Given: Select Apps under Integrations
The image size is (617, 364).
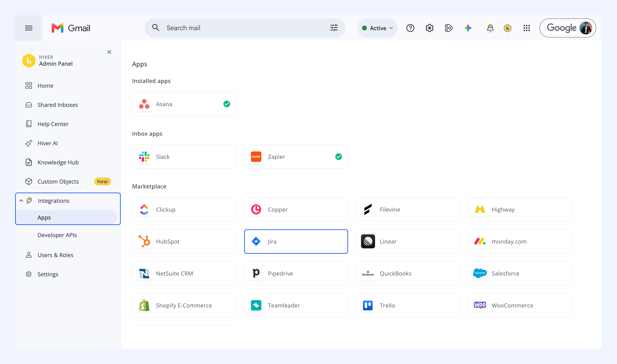Looking at the screenshot, I should [67, 217].
